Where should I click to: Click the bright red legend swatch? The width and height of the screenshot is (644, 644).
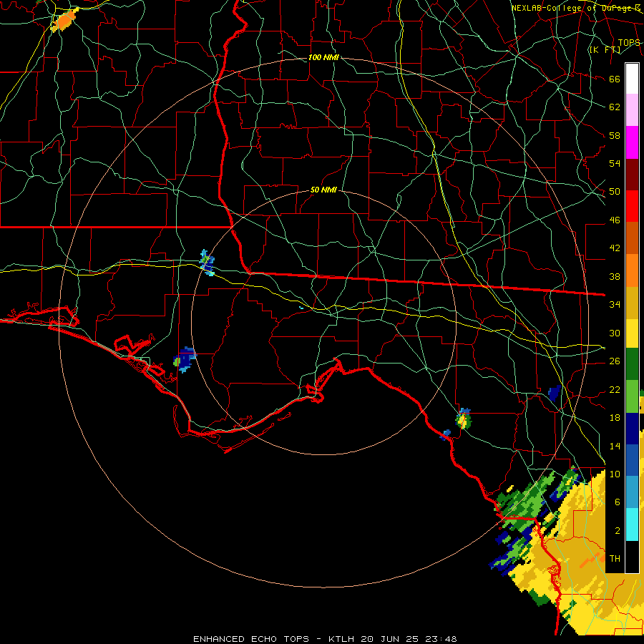pos(632,206)
